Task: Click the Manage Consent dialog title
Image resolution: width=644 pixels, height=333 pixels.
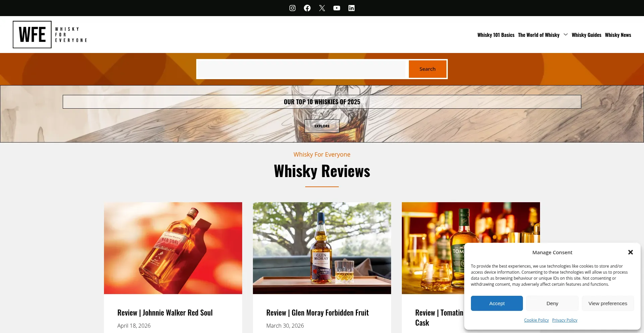Action: [x=552, y=253]
